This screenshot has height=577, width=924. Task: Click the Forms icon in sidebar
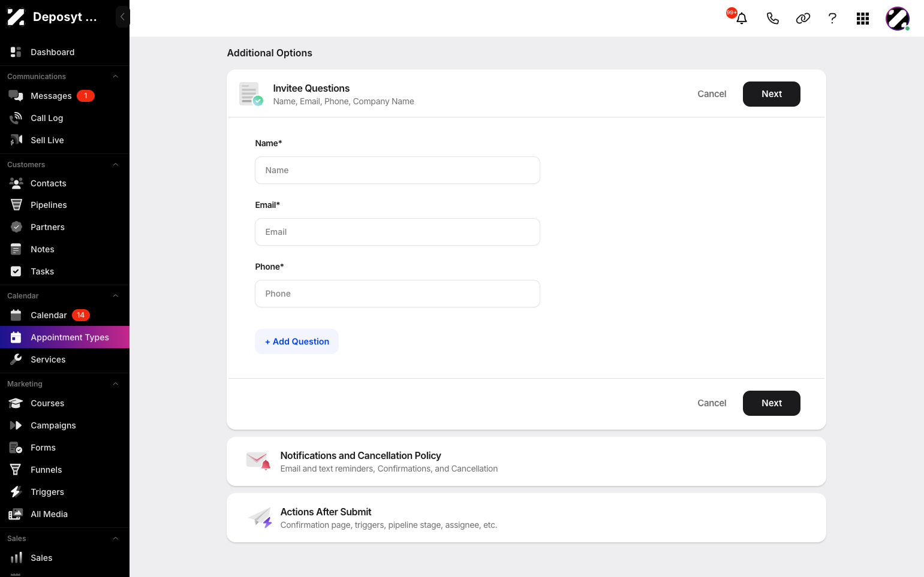pos(16,448)
